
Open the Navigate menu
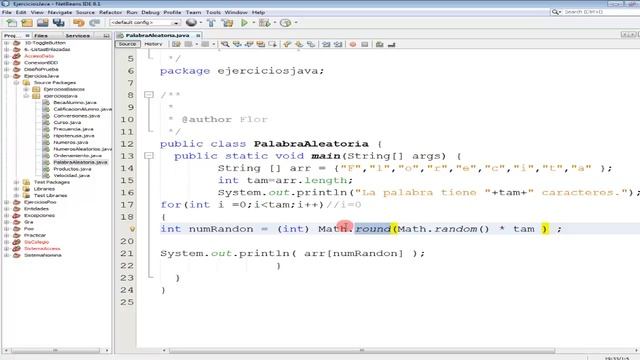click(60, 12)
